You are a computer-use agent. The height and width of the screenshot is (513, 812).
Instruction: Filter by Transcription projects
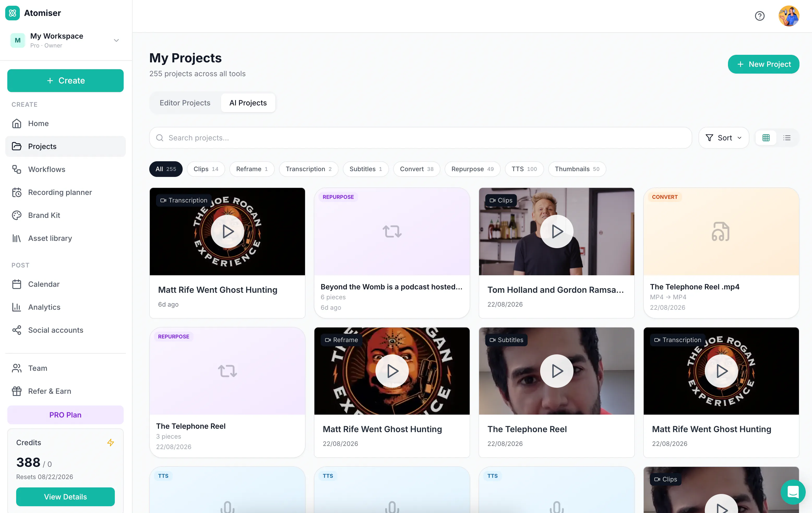coord(309,169)
